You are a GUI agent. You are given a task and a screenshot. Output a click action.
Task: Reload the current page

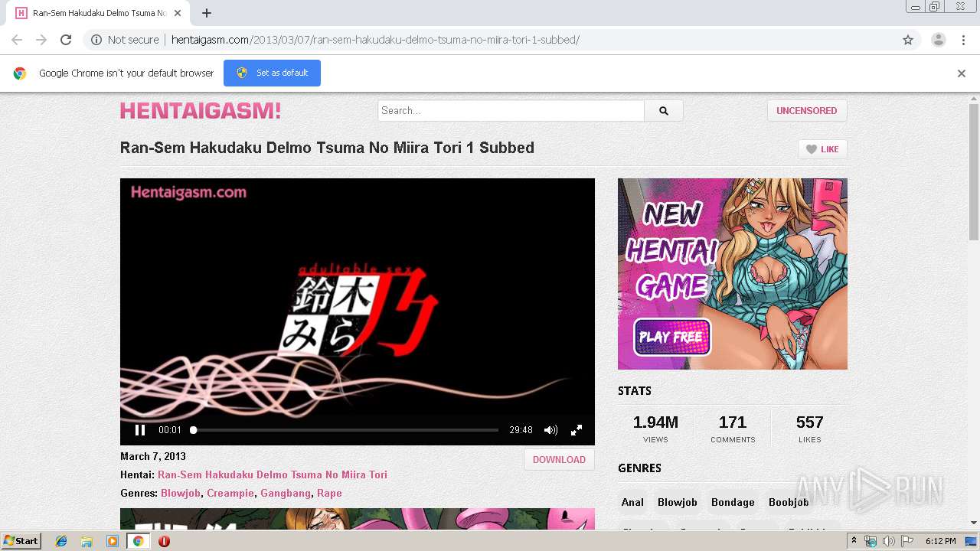[x=66, y=40]
